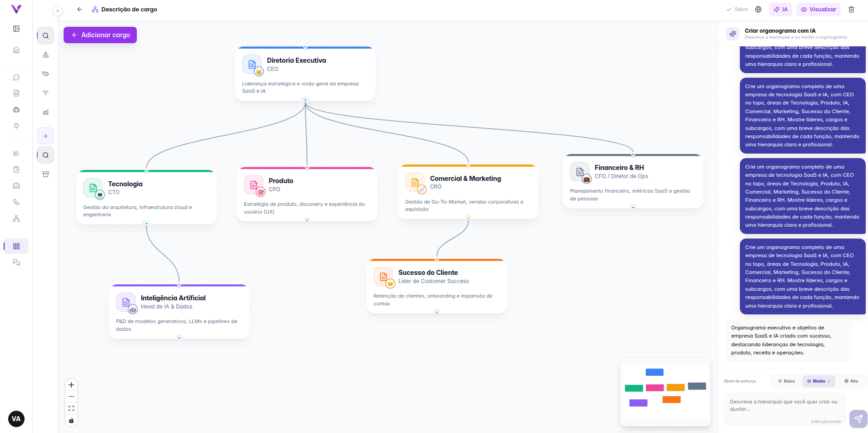The width and height of the screenshot is (868, 433).
Task: Open the plug integrations sidebar icon
Action: [16, 126]
